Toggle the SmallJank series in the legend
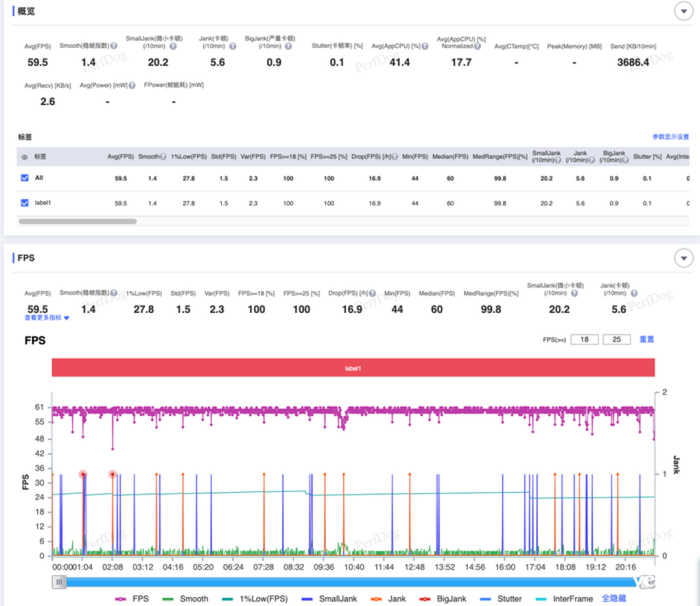The image size is (700, 606). 329,599
